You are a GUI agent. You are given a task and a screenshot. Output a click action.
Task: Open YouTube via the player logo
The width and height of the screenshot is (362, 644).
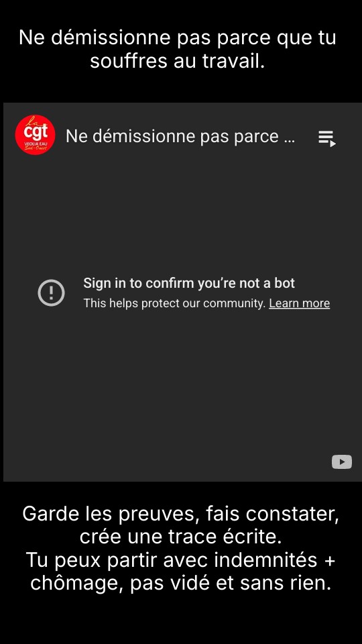coord(342,462)
